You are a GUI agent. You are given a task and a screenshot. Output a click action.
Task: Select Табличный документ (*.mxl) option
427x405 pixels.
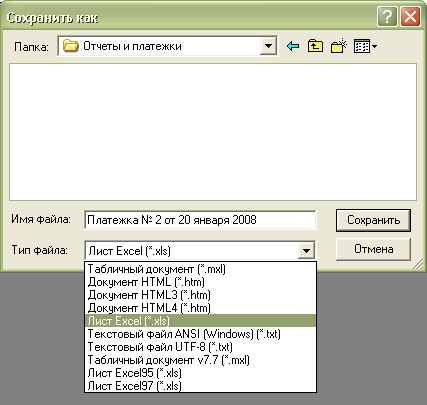pos(200,269)
